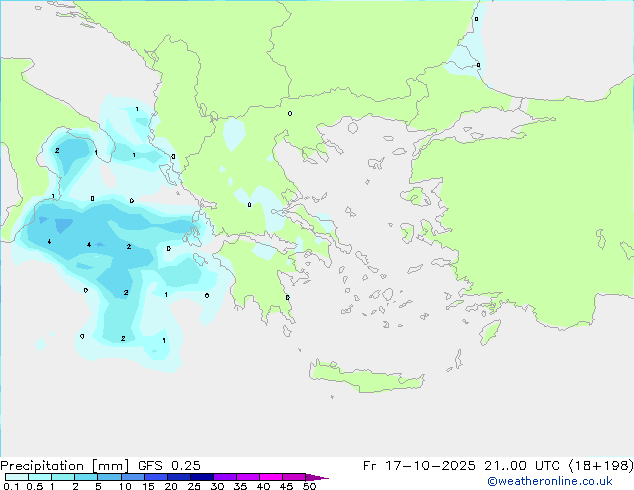Click the legend swatch between 10 and 15
The image size is (634, 490).
coord(132,477)
